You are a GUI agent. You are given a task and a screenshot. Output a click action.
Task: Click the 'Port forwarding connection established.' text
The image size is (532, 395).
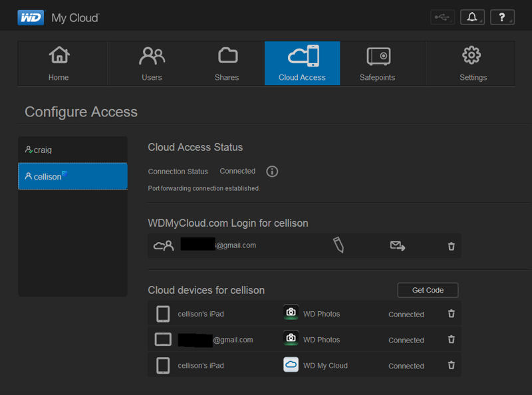204,188
